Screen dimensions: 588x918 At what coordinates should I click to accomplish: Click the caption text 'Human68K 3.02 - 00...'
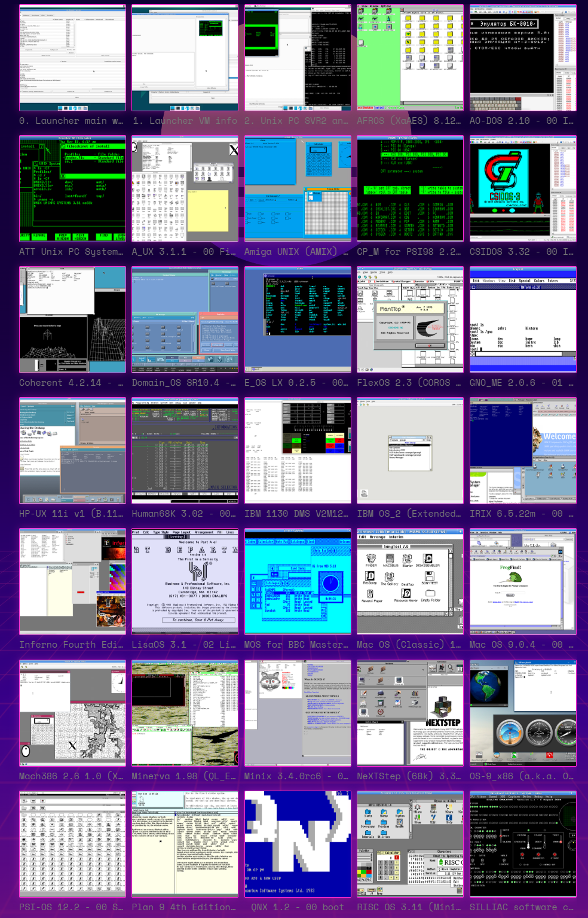[184, 514]
